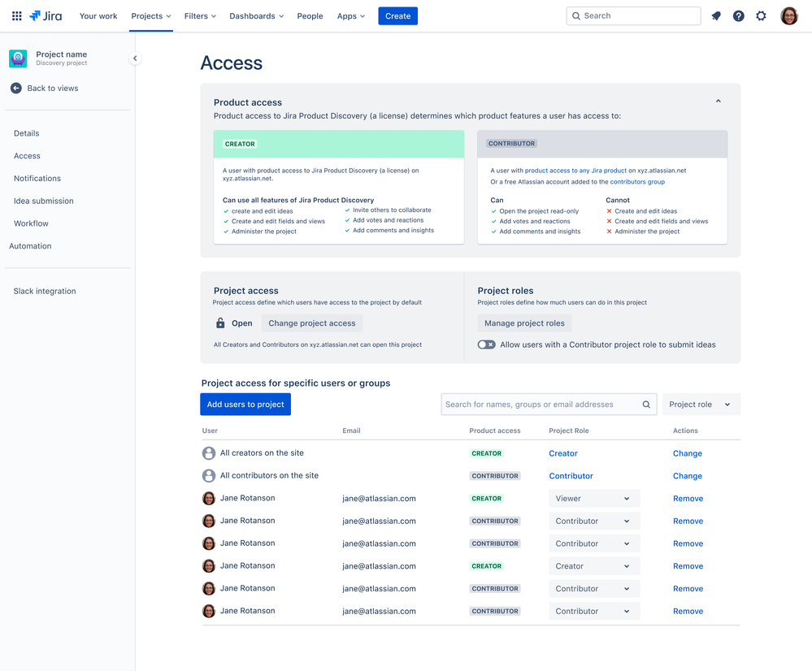Follow the 'product access to any Jira product' link
812x671 pixels.
(x=575, y=171)
